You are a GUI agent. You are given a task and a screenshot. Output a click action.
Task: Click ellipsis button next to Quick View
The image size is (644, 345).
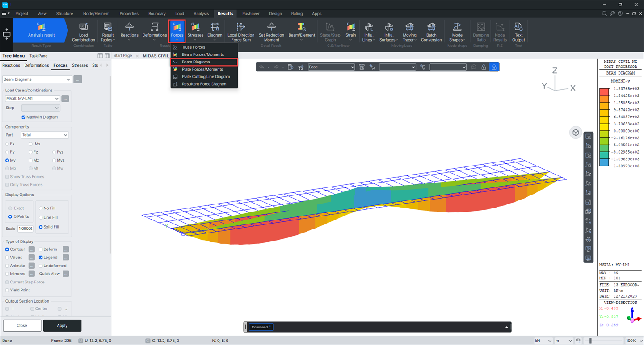point(66,274)
